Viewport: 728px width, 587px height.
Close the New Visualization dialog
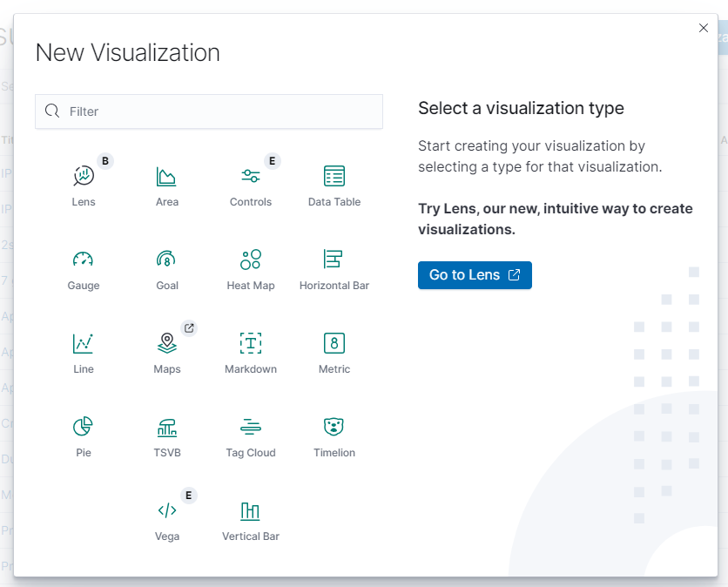tap(704, 28)
